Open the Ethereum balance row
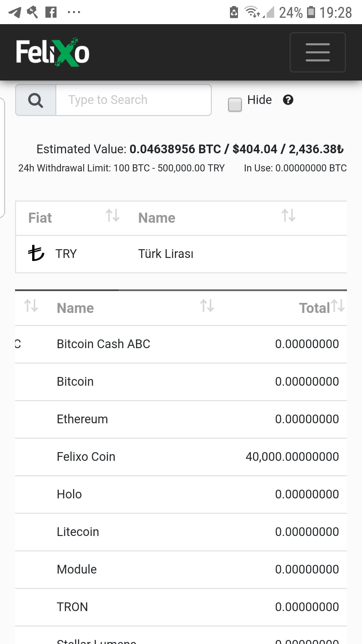Image resolution: width=362 pixels, height=644 pixels. point(181,419)
